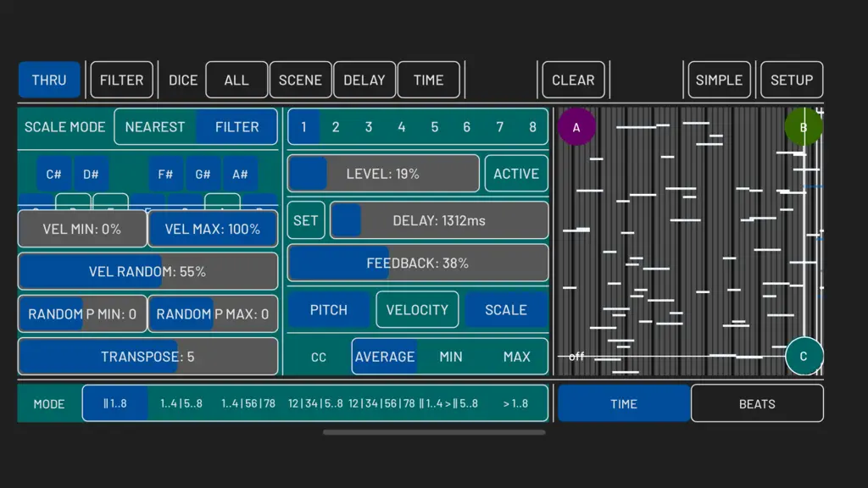Screen dimensions: 868x488
Task: Click the SET delay button
Action: (305, 220)
